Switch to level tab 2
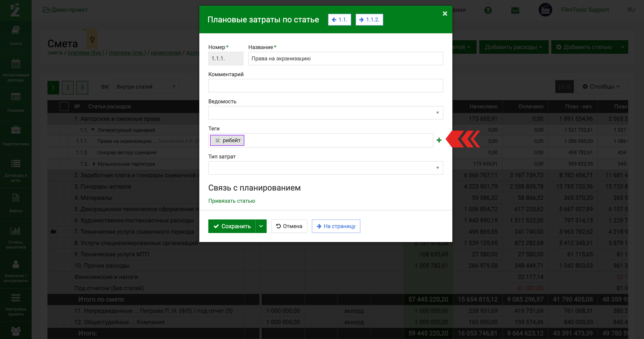 click(x=68, y=87)
